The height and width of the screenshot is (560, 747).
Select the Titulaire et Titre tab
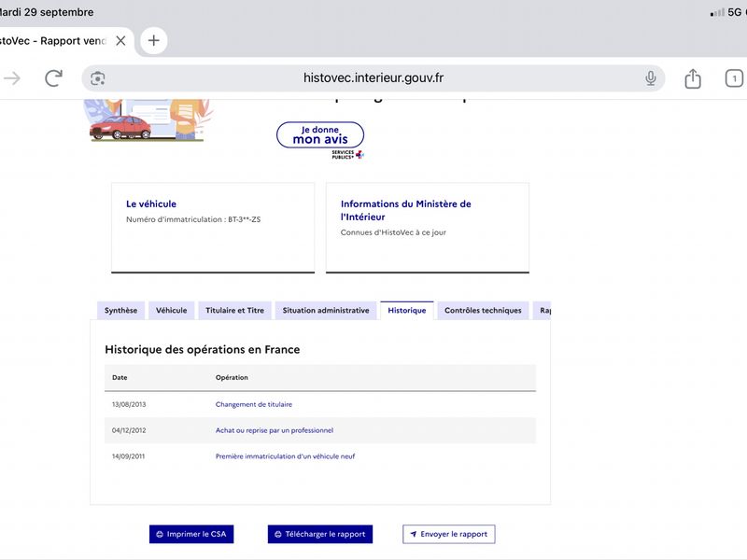click(x=234, y=311)
